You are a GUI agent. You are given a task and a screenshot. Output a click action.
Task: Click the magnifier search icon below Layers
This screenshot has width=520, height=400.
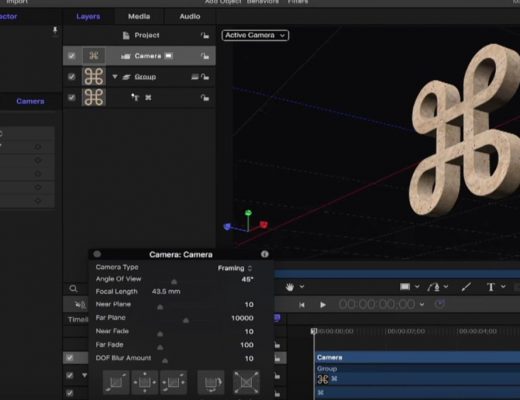[x=73, y=289]
